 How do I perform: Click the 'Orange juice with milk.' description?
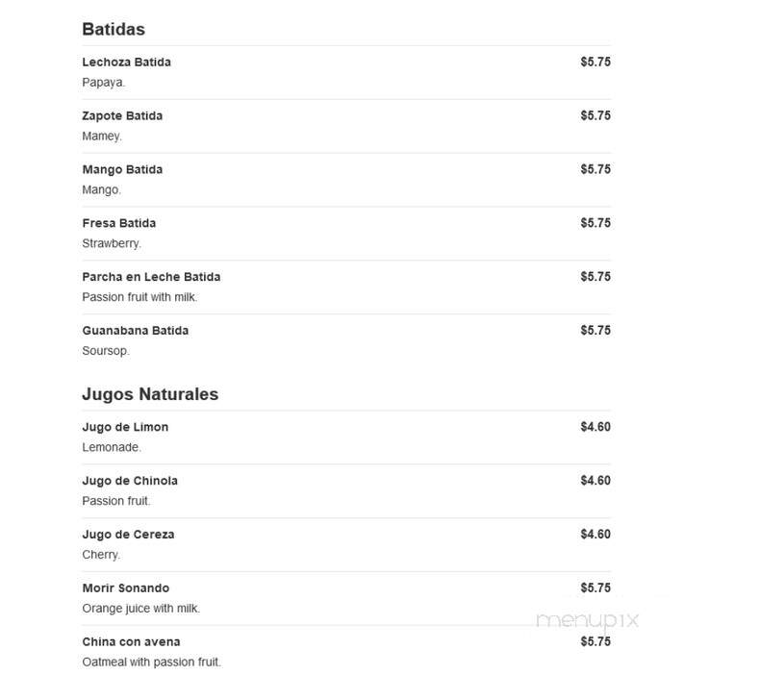click(141, 609)
